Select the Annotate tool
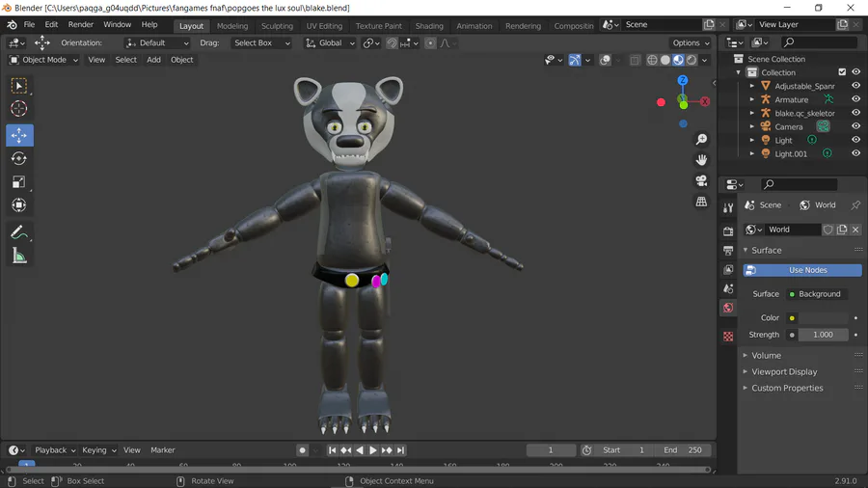 (19, 232)
